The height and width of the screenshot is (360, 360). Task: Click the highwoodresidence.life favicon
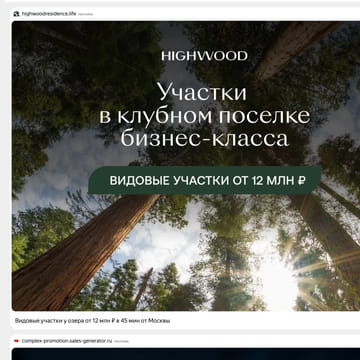tap(16, 14)
